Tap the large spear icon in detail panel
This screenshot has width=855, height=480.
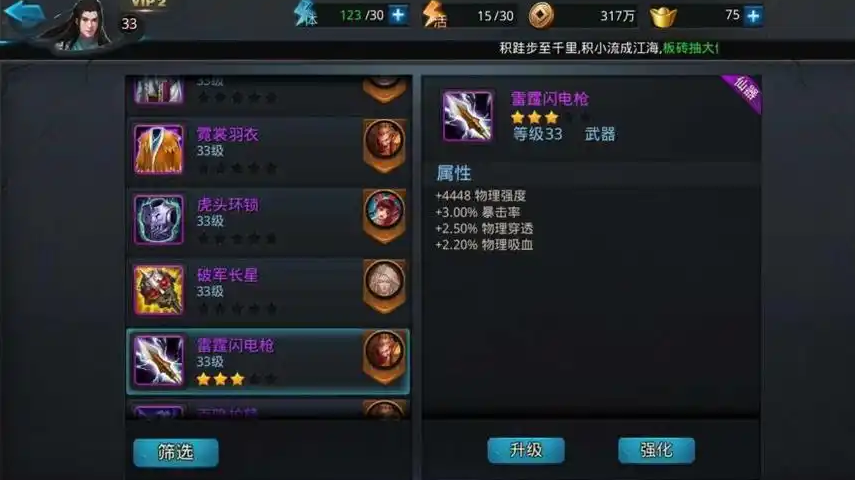468,116
